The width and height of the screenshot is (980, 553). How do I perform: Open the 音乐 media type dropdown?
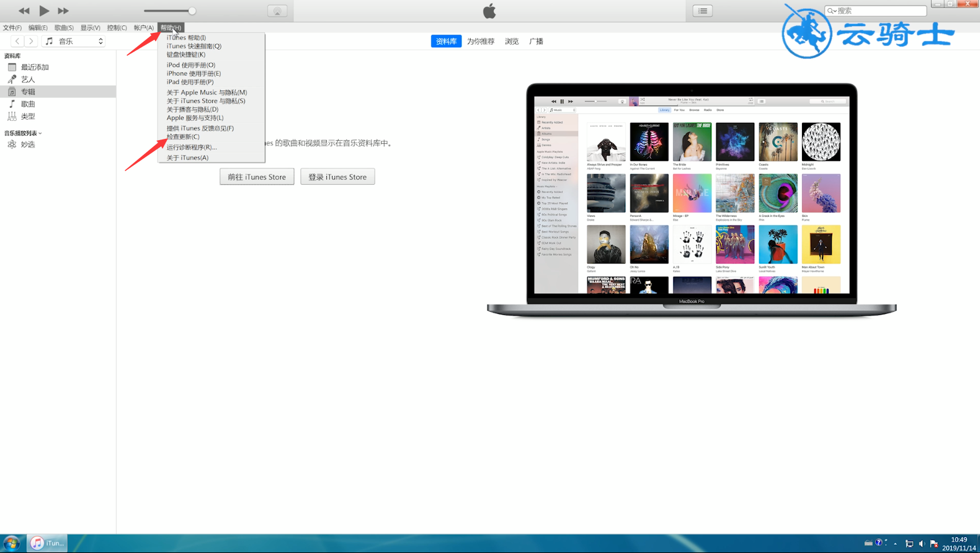[74, 41]
